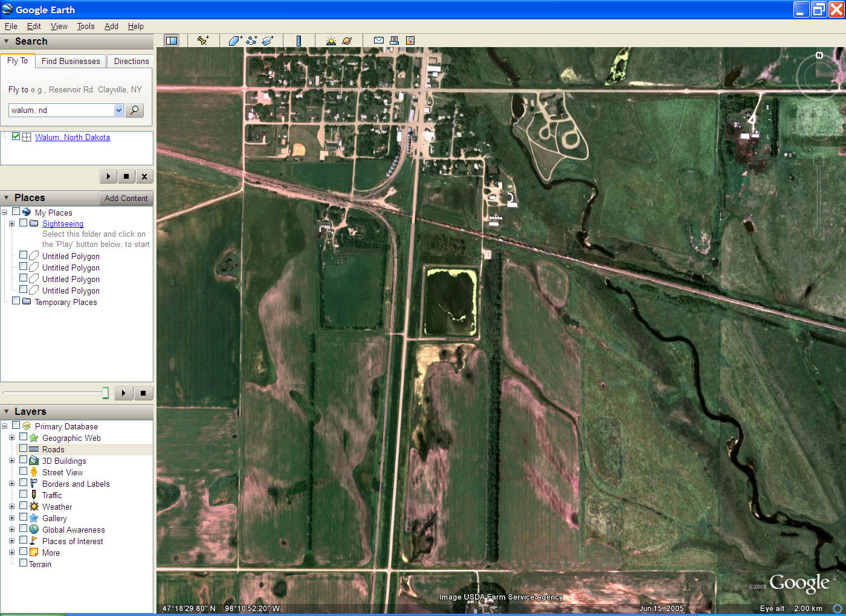
Task: Click the 3D Buildings layer icon
Action: (34, 461)
